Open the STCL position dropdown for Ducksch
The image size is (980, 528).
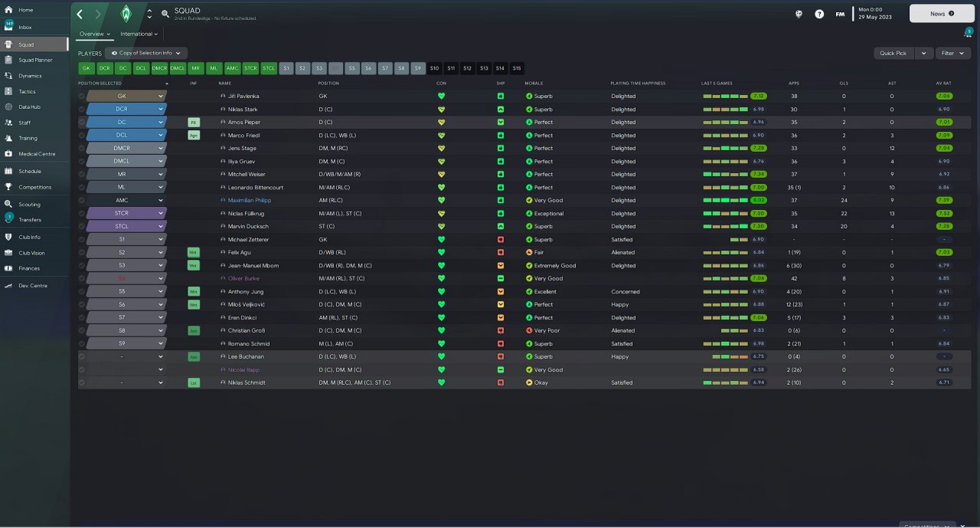click(126, 227)
